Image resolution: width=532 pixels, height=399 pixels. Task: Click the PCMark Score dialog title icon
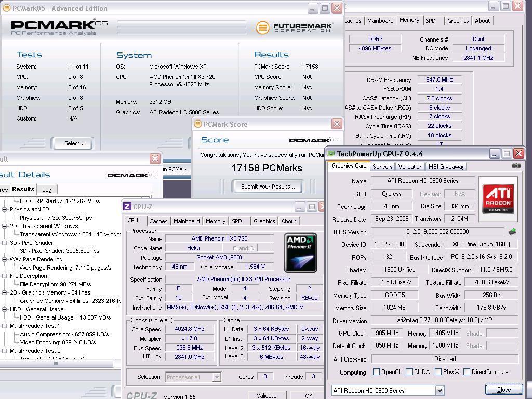coord(198,124)
